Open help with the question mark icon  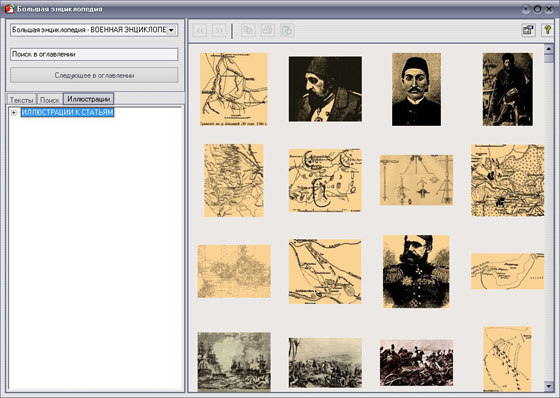(x=547, y=30)
